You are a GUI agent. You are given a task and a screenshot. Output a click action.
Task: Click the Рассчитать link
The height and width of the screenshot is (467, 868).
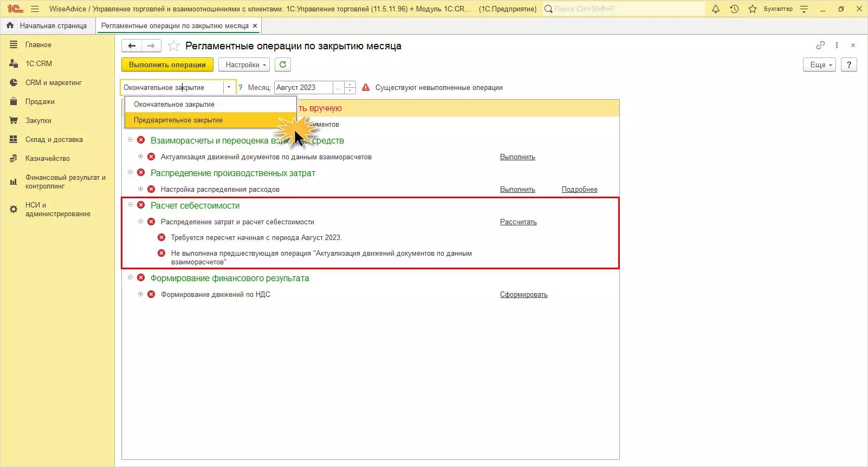pos(519,222)
